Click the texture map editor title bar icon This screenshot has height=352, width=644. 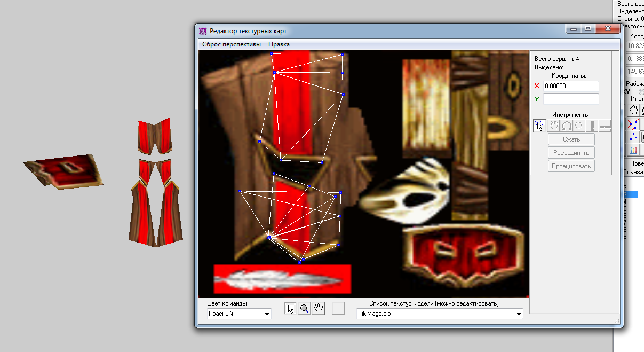click(203, 30)
